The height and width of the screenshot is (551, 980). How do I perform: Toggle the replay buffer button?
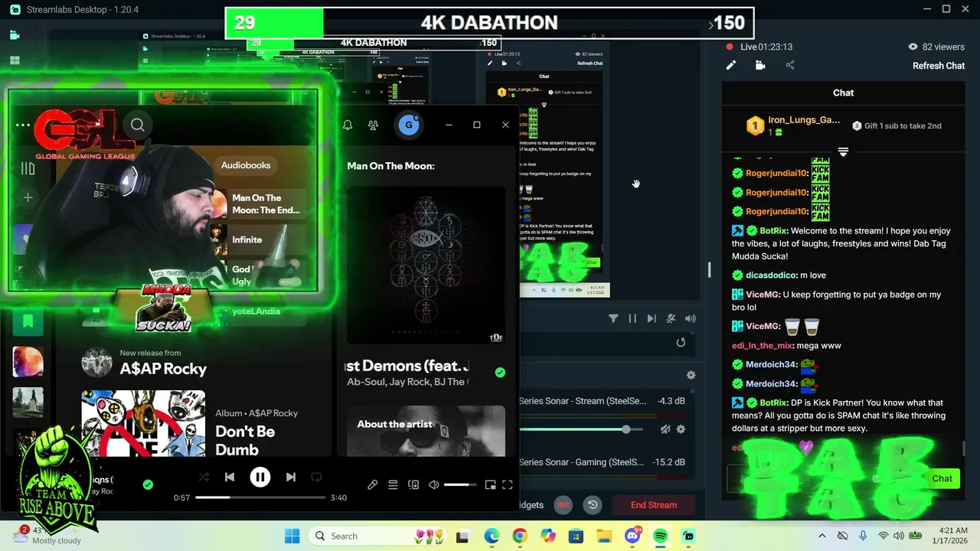[x=593, y=505]
